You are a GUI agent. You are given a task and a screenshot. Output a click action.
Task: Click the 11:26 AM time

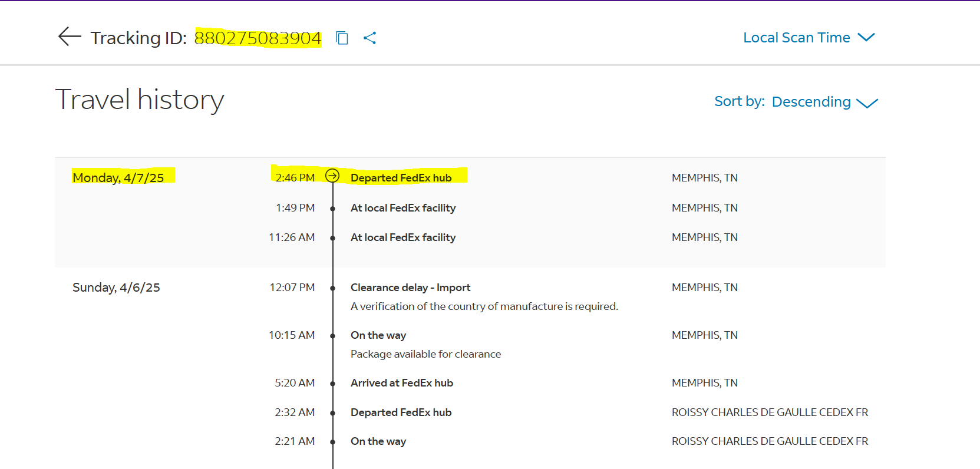click(292, 237)
